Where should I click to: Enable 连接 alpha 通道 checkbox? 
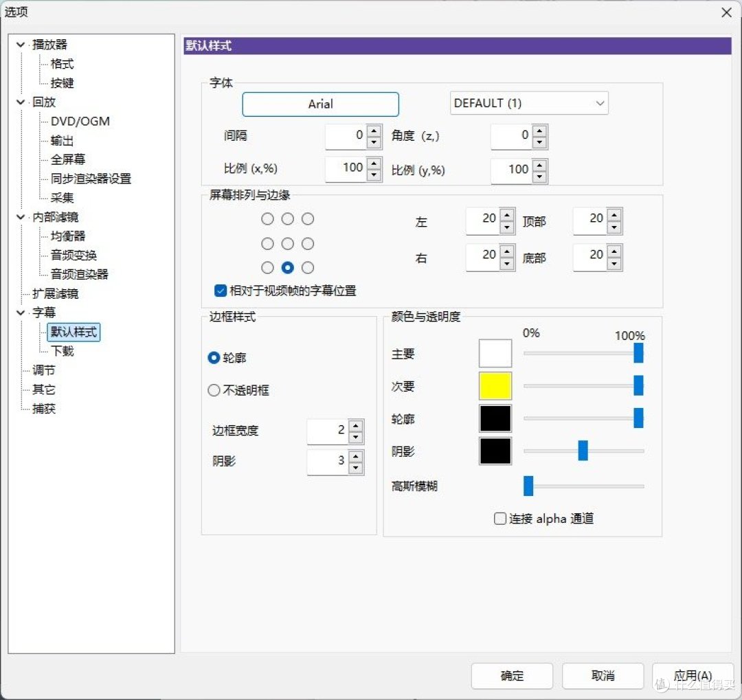point(499,519)
